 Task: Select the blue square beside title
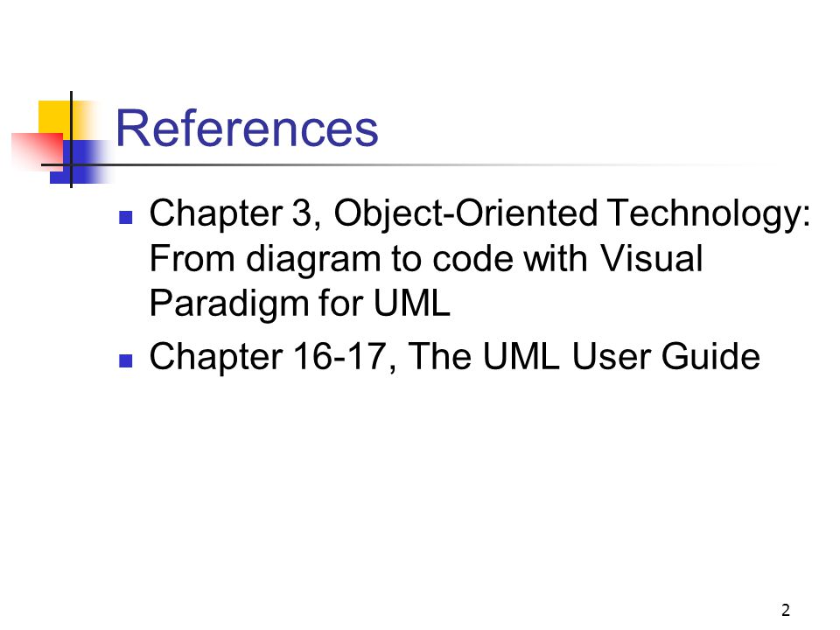click(80, 162)
